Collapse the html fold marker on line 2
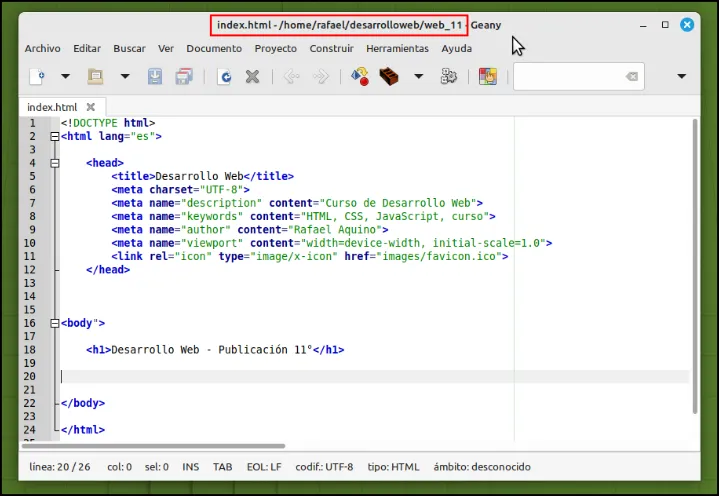Screen dimensions: 719x496 pos(55,136)
